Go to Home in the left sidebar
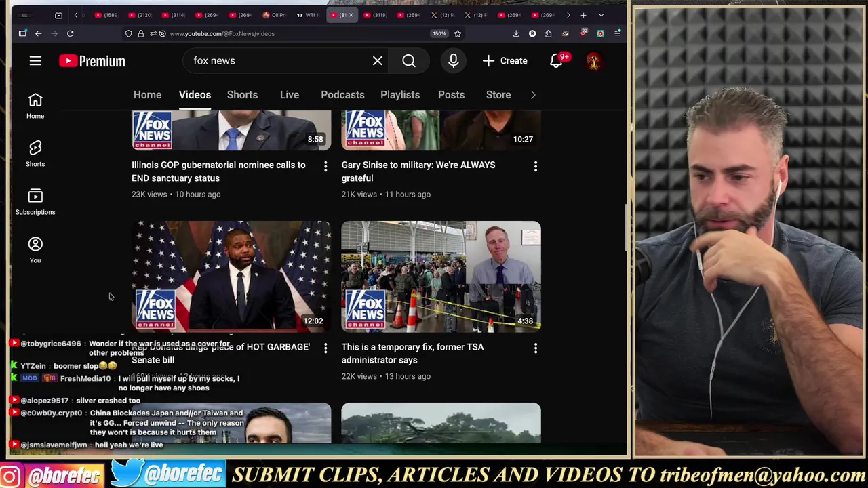 tap(35, 106)
